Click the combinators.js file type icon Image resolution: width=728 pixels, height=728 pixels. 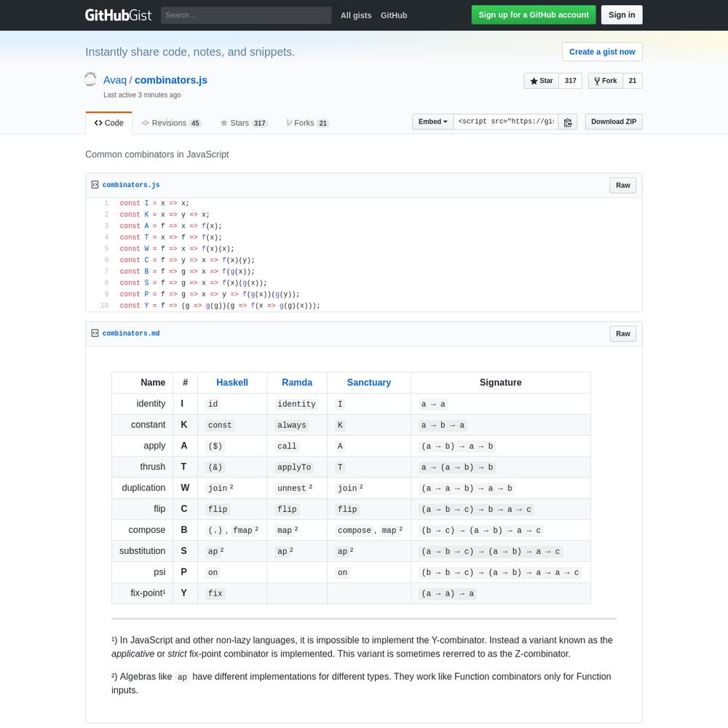95,185
